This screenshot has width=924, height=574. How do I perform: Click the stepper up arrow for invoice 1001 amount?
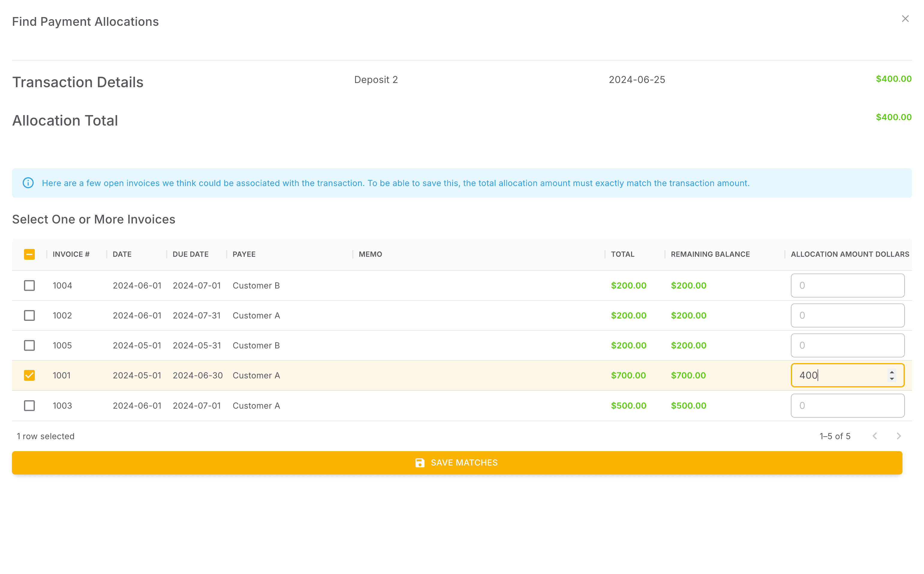coord(892,372)
